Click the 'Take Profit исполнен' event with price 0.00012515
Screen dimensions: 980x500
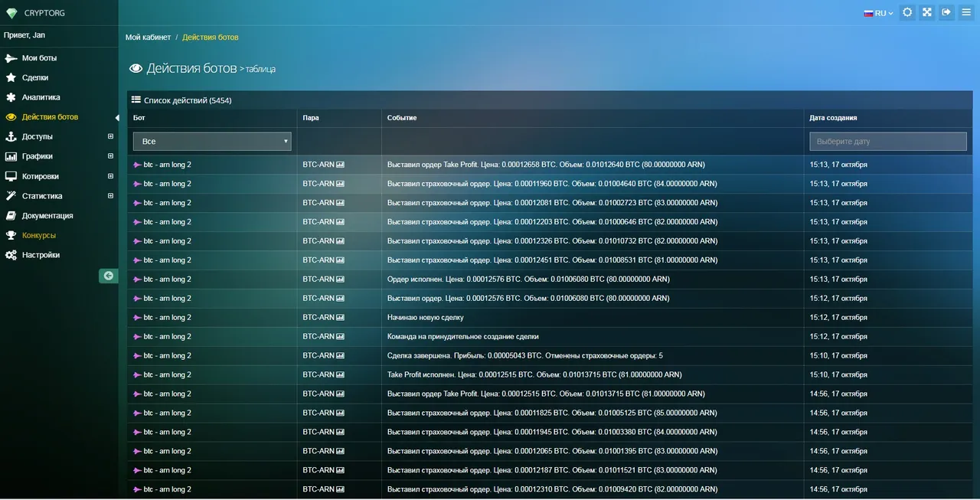(x=534, y=374)
